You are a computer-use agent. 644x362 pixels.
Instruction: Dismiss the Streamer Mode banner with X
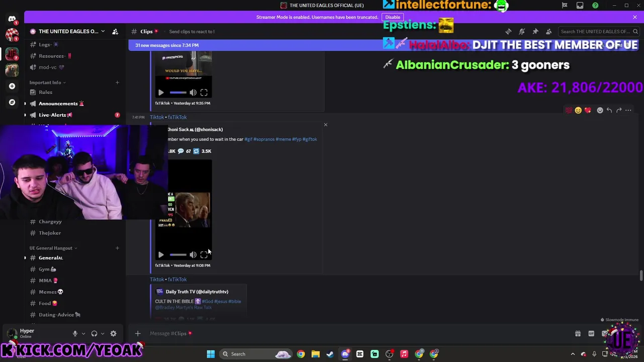[635, 17]
